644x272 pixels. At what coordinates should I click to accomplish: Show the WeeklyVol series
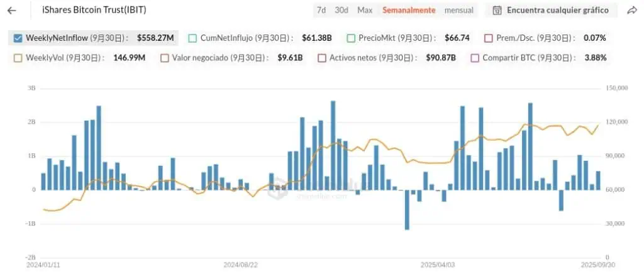(x=18, y=58)
